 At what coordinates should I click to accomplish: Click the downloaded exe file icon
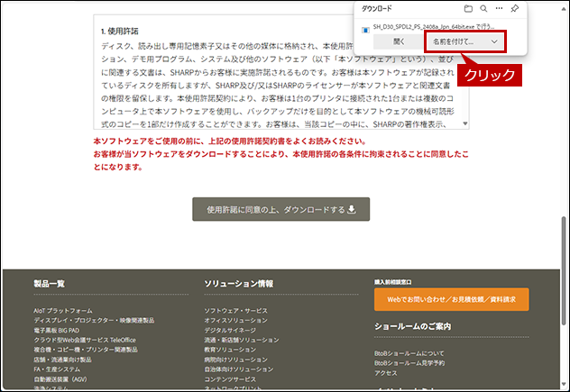pos(365,30)
